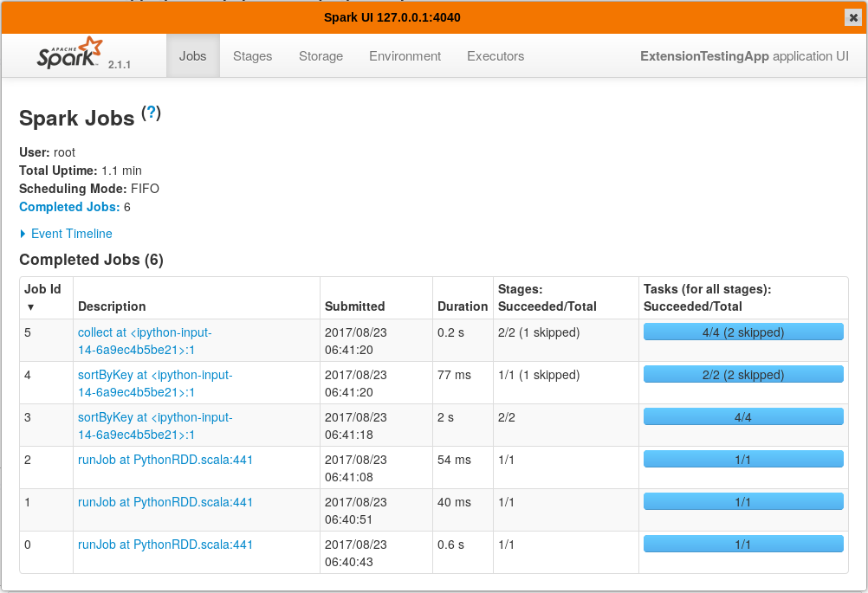View the Environment tab
This screenshot has height=593, width=868.
(x=405, y=55)
